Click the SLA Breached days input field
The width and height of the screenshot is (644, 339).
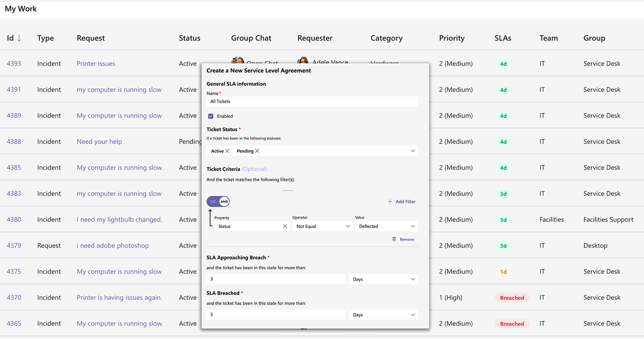(x=276, y=315)
